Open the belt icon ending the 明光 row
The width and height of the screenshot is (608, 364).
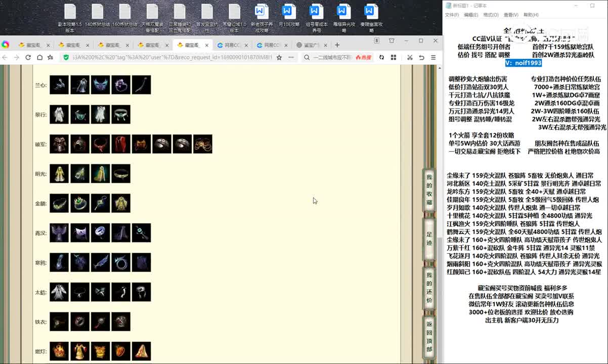(x=121, y=173)
